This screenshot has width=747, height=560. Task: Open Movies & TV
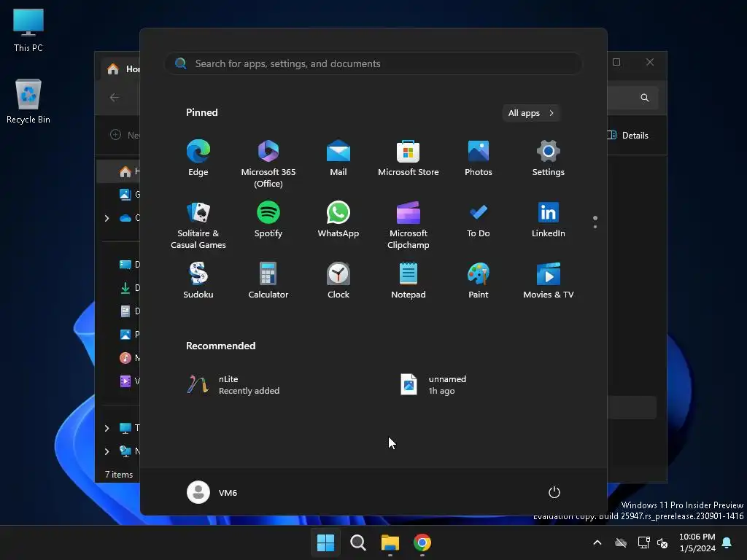[549, 281]
